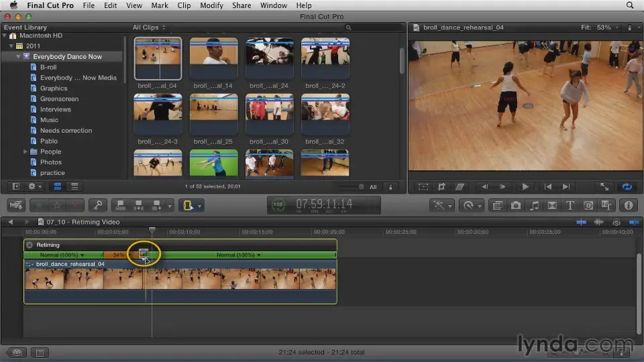Open Retime speedometer pop-up menu
Viewport: 644px width, 362px height.
[471, 205]
